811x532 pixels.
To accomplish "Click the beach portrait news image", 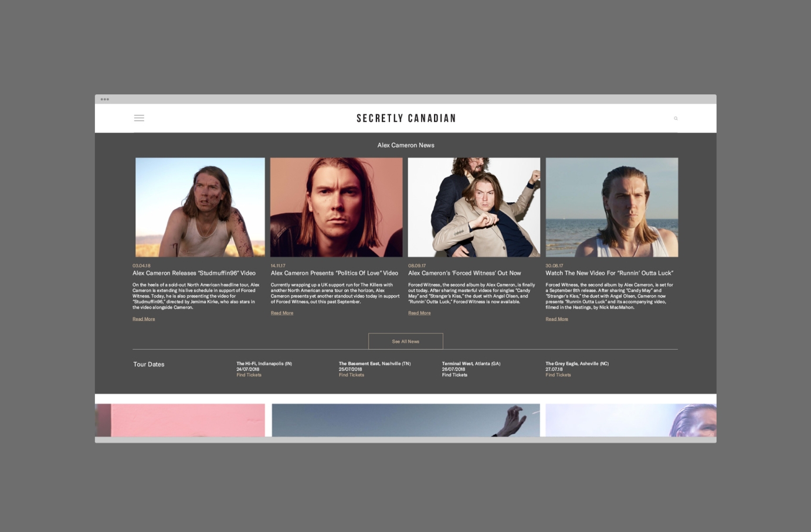I will pyautogui.click(x=611, y=207).
